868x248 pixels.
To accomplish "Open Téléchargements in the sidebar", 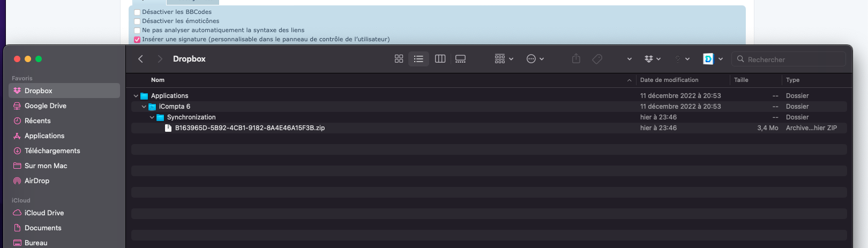I will point(64,151).
